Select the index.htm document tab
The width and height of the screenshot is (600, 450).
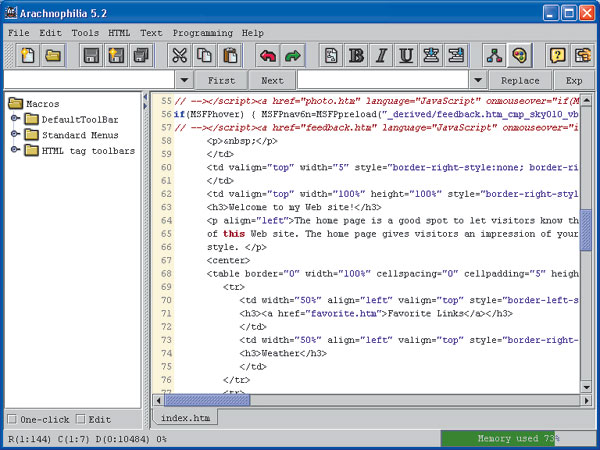pos(185,418)
